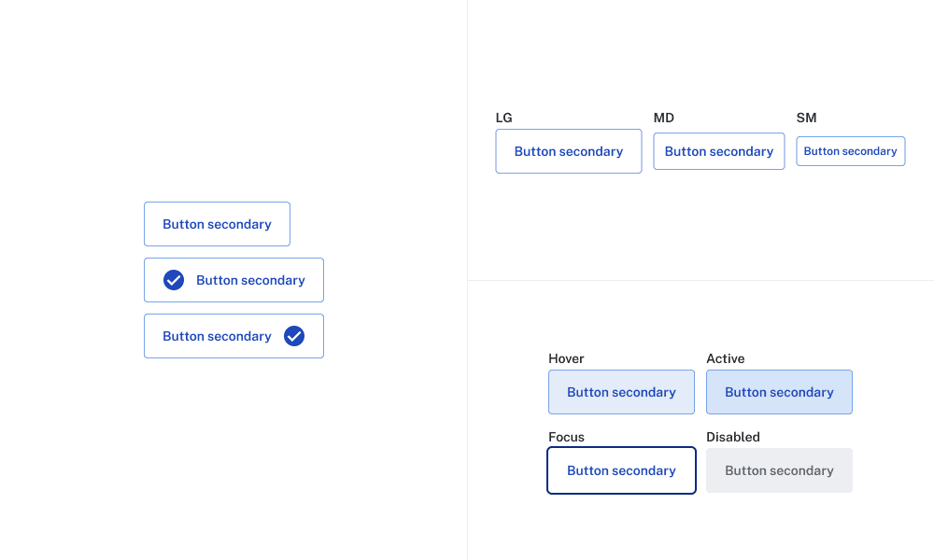Click the SM Button secondary variant

coord(850,150)
